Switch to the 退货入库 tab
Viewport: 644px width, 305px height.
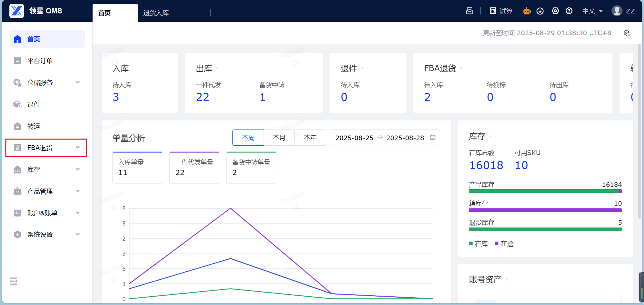tap(156, 13)
